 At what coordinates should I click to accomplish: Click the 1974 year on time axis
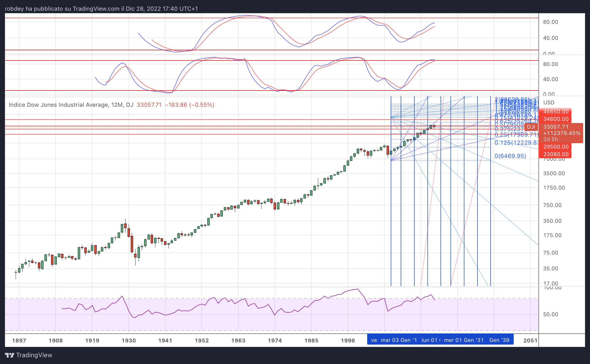[275, 340]
